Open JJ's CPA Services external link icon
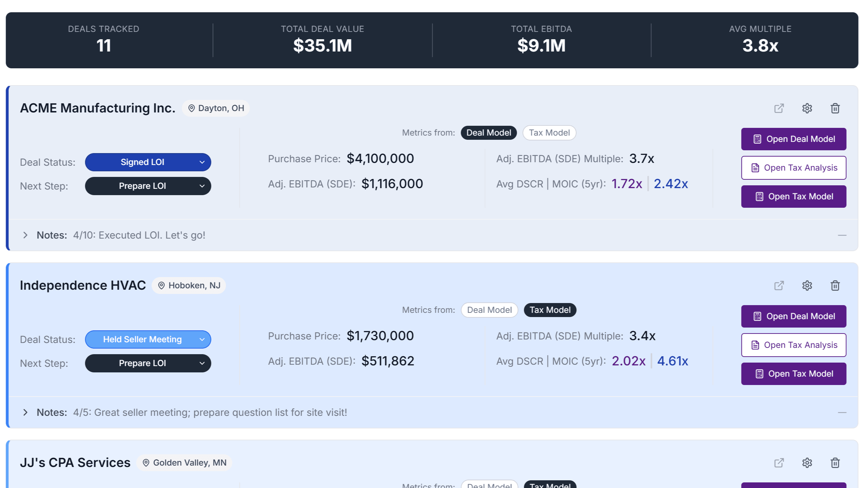Viewport: 868px width, 488px height. point(779,463)
